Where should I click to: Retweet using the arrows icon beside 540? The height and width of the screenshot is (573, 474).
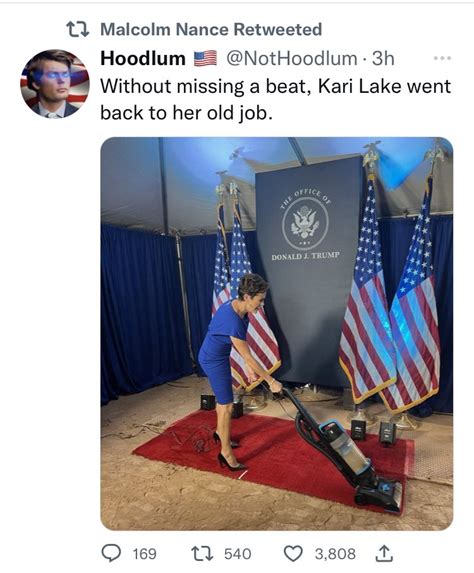(x=201, y=553)
